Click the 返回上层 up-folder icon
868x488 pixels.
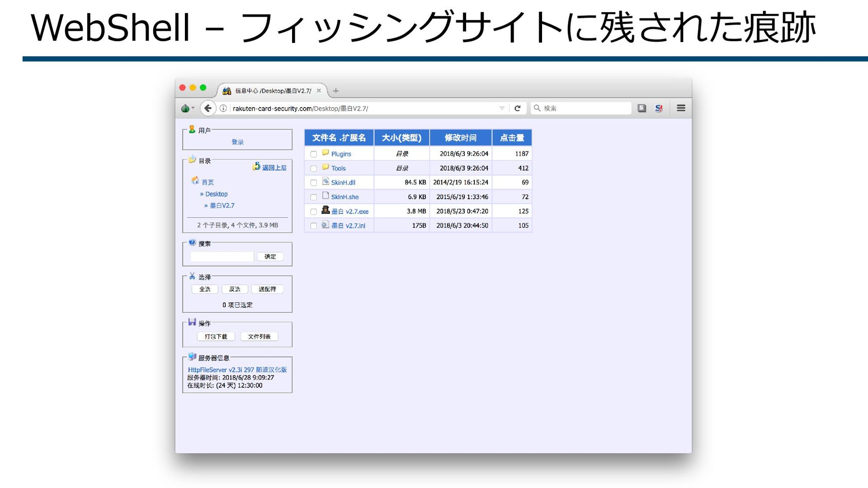256,167
